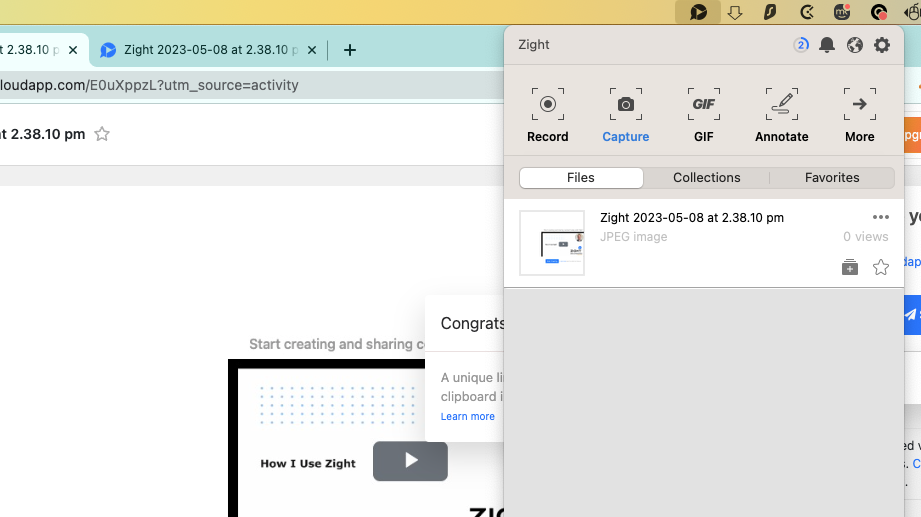The width and height of the screenshot is (921, 517).
Task: Click the crescent moon menu bar icon
Action: (x=806, y=12)
